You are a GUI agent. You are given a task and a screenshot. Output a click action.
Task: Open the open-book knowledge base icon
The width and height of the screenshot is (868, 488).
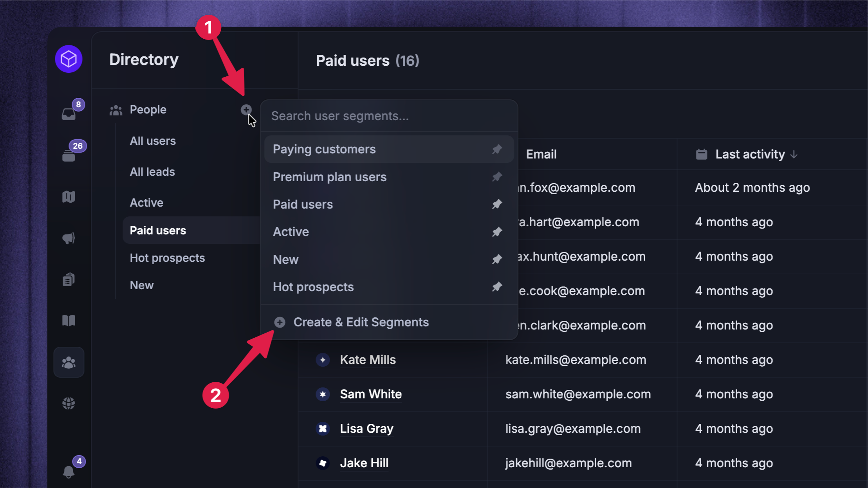(x=69, y=321)
